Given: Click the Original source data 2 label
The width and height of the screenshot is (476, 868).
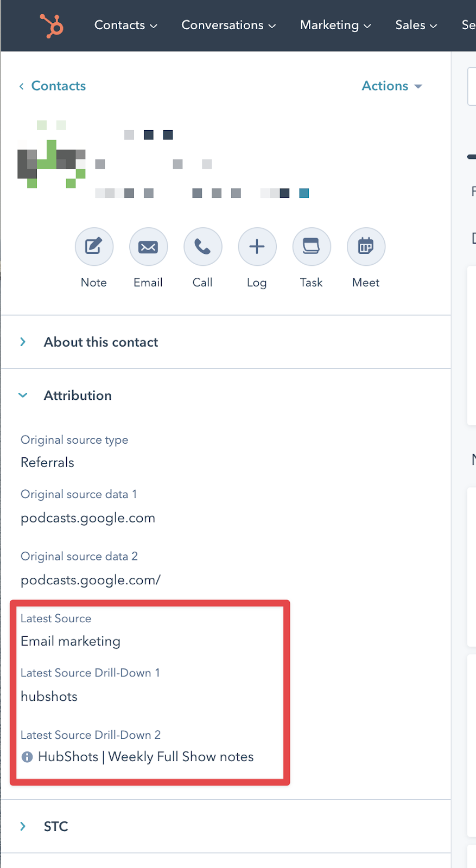Looking at the screenshot, I should (79, 557).
